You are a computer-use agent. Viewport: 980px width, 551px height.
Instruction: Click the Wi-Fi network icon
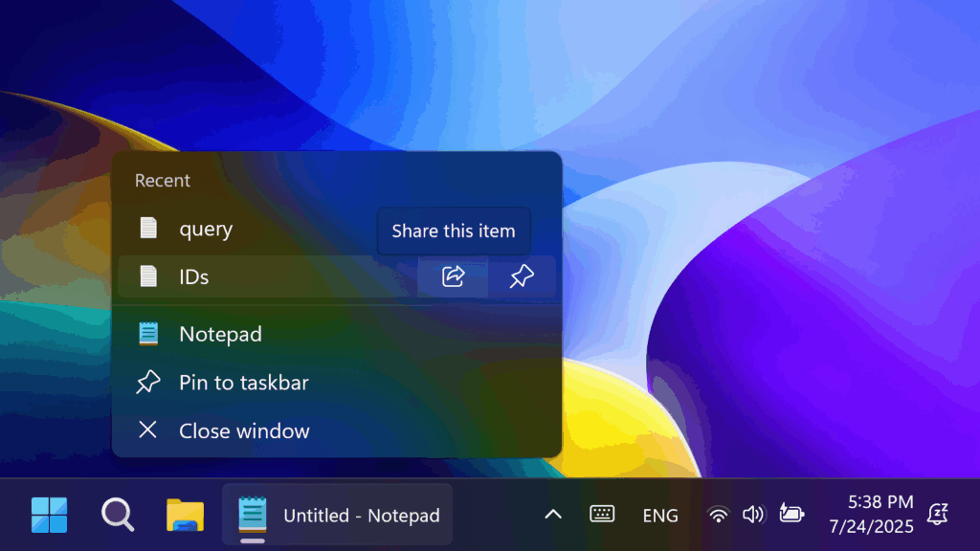718,515
